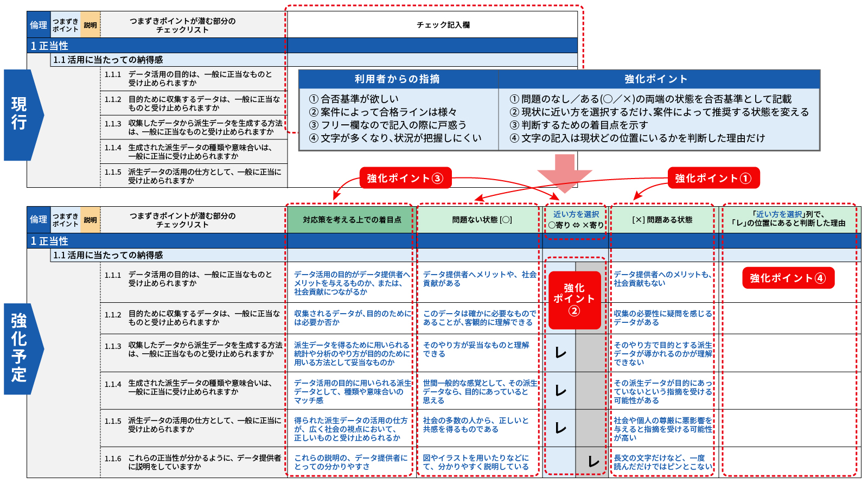Click row 1.1.1 データ活用の目的は in the 現行 table
868x483 pixels.
(193, 79)
